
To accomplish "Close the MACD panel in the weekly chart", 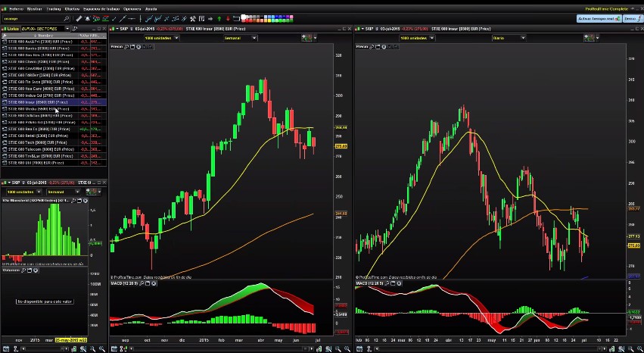I will point(154,283).
